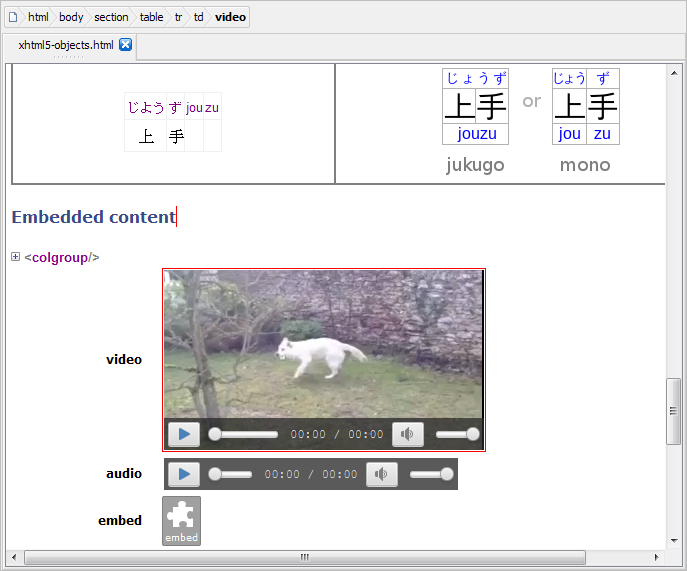Click the audio time display 00:00 / 00:00

pyautogui.click(x=311, y=474)
